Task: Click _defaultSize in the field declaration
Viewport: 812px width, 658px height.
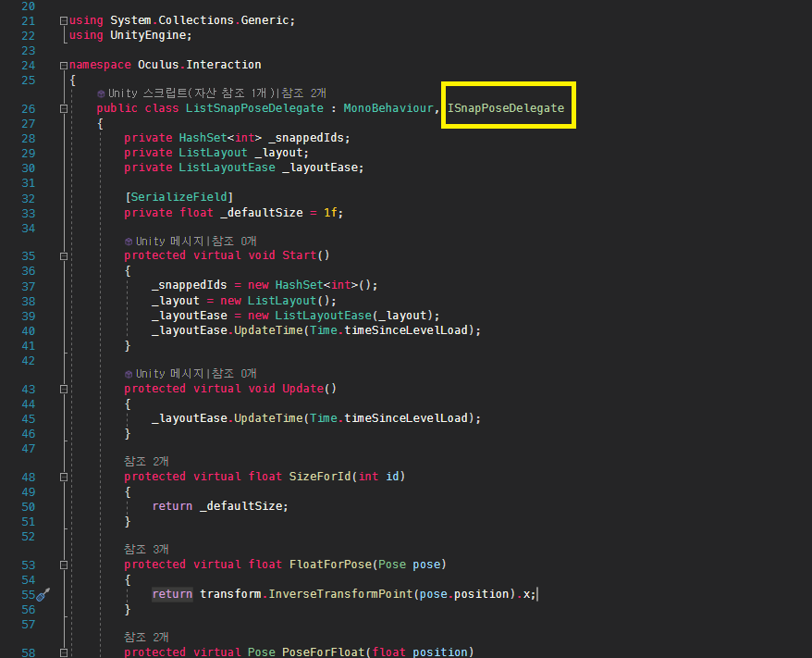Action: click(x=262, y=213)
